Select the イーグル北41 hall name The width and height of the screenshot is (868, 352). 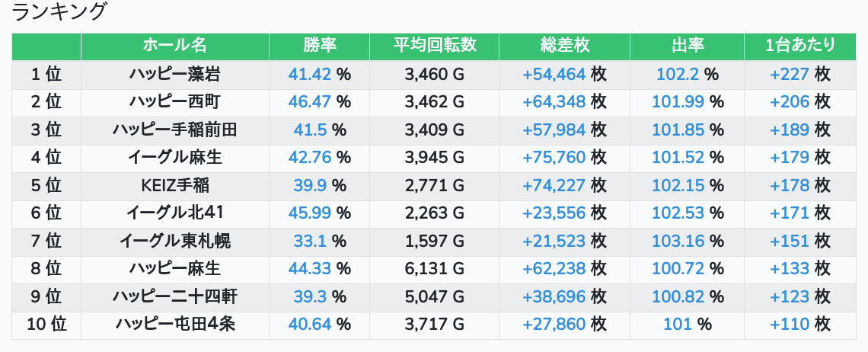pyautogui.click(x=174, y=213)
